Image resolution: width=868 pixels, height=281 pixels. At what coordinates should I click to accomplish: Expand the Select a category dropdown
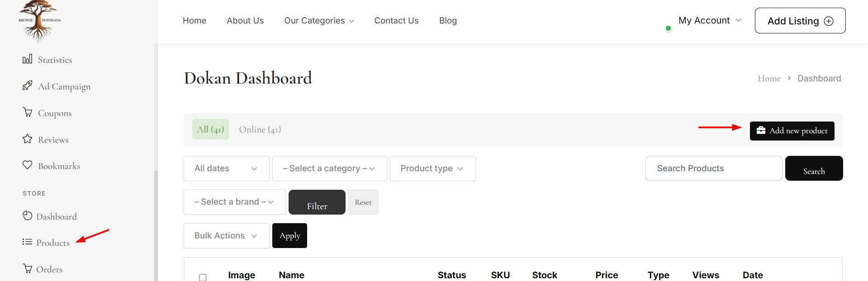point(329,169)
